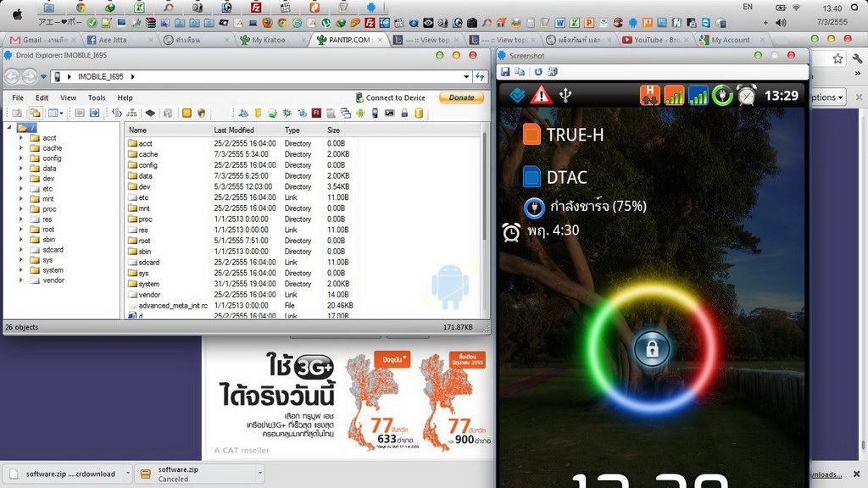
Task: Click the yellow database cylinder toolbar icon
Action: (x=419, y=113)
